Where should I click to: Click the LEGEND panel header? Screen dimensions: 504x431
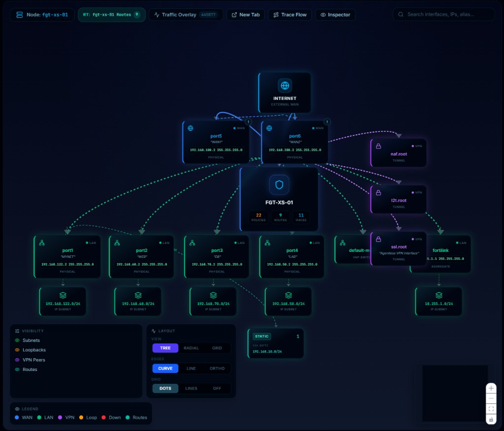[27, 409]
